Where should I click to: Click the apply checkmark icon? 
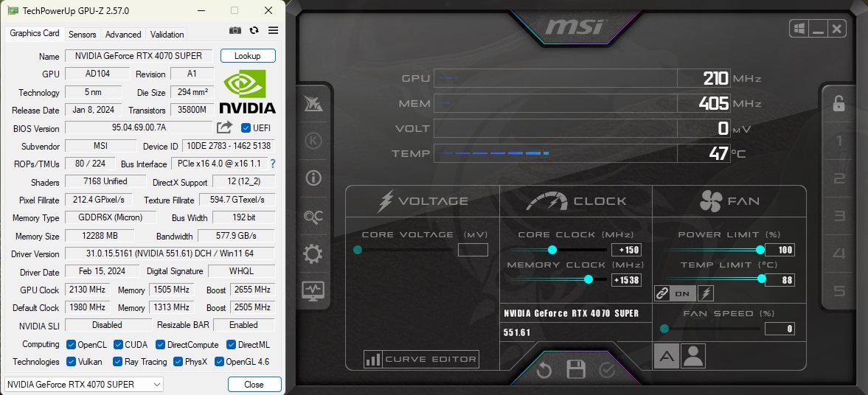tap(607, 370)
